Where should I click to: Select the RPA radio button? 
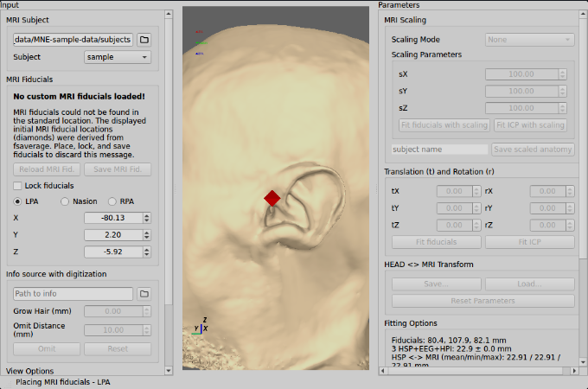[112, 201]
